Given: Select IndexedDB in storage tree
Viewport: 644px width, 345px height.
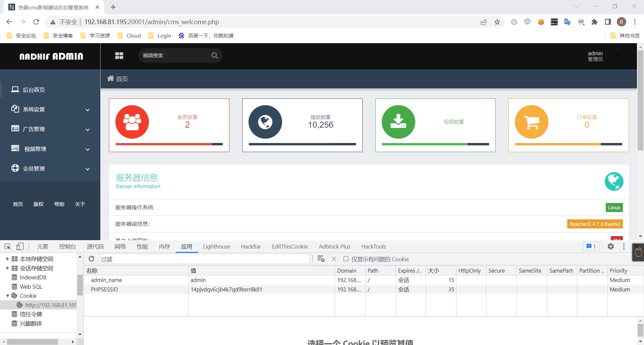Looking at the screenshot, I should [x=33, y=277].
